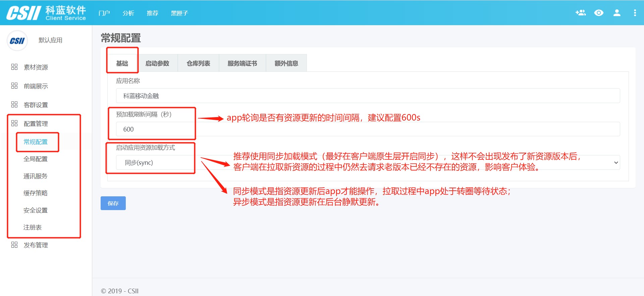Toggle the eye preview icon in header
Image resolution: width=644 pixels, height=296 pixels.
pos(599,13)
